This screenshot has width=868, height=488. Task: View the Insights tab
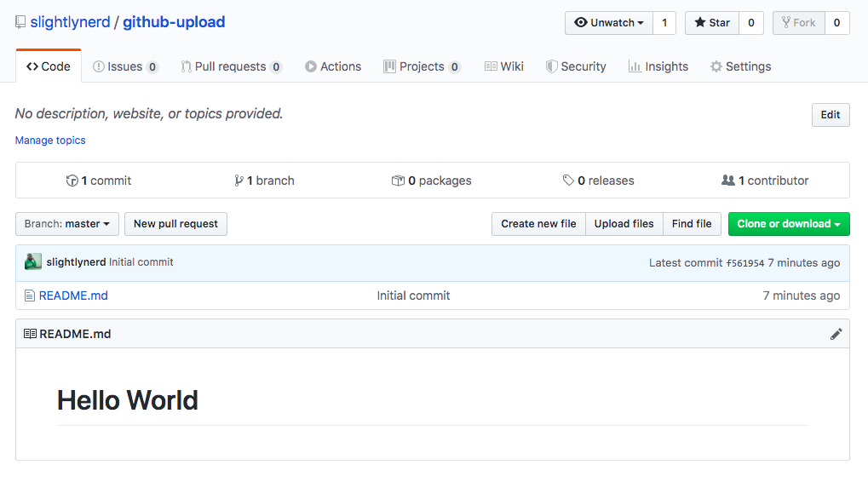pos(658,66)
